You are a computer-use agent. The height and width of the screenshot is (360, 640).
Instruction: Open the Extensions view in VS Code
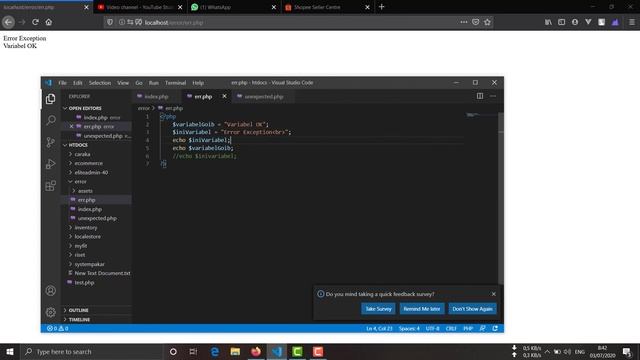coord(51,186)
